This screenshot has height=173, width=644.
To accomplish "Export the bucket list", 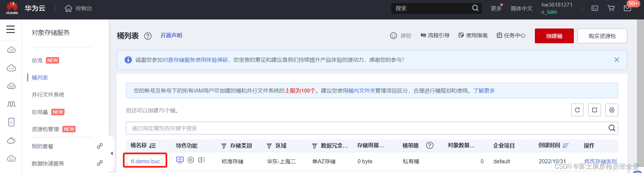I will [x=594, y=110].
